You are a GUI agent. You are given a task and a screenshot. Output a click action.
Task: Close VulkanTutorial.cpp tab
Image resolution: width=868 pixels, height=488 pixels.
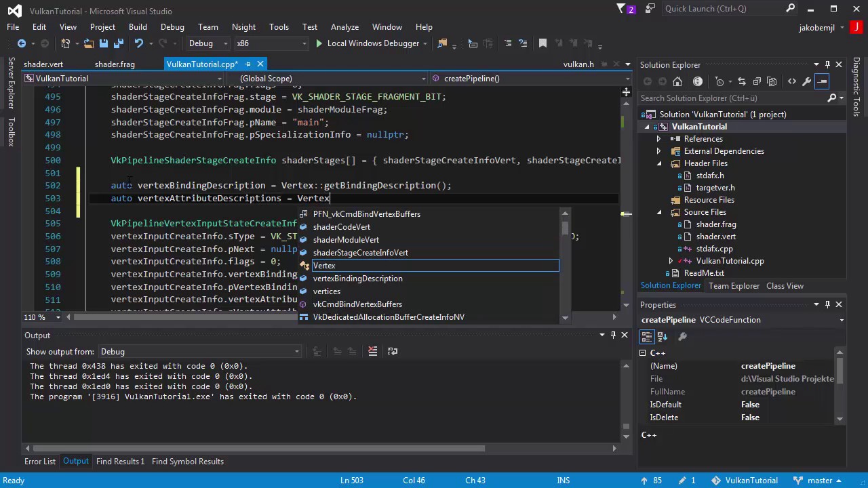click(x=260, y=64)
